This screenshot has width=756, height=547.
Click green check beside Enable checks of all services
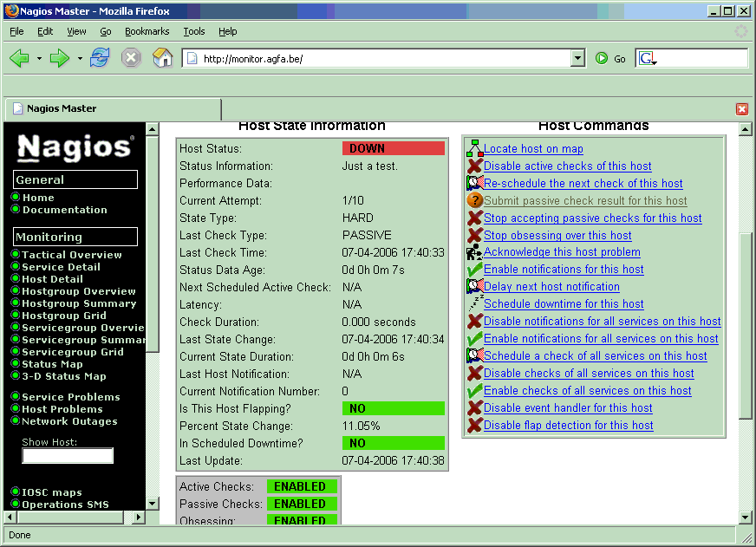click(x=474, y=390)
